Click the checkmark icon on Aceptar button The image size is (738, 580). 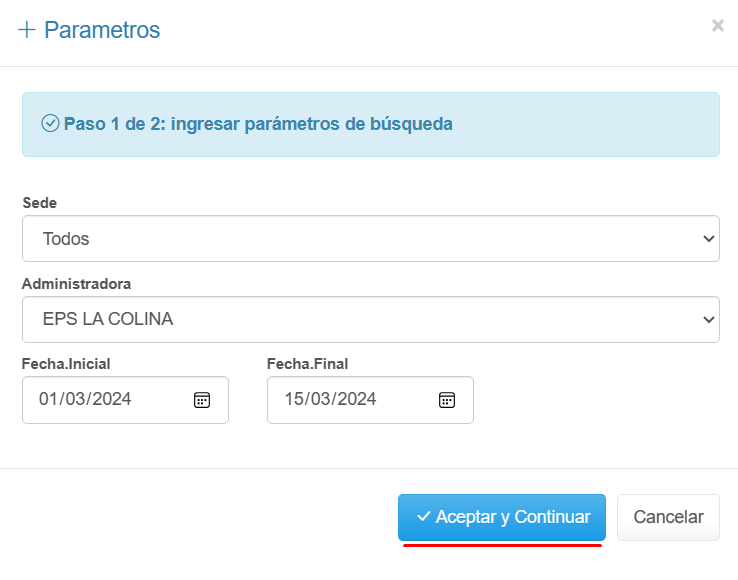423,517
